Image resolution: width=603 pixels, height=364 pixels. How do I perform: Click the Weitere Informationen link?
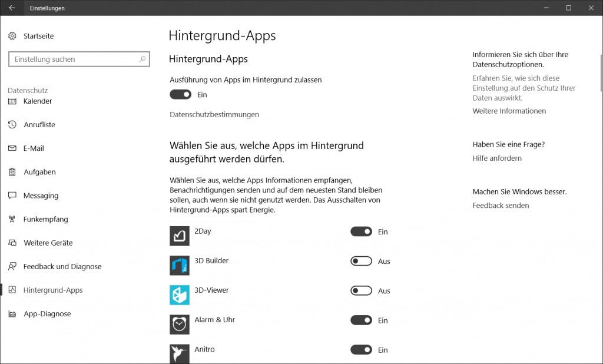(x=509, y=111)
